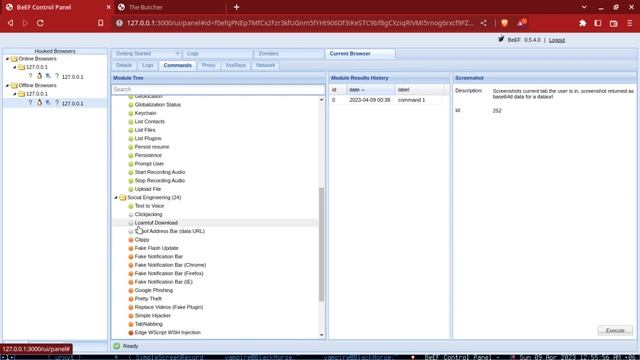Viewport: 640px width, 360px height.
Task: Bookmark this page with the bookmark icon
Action: click(x=100, y=23)
